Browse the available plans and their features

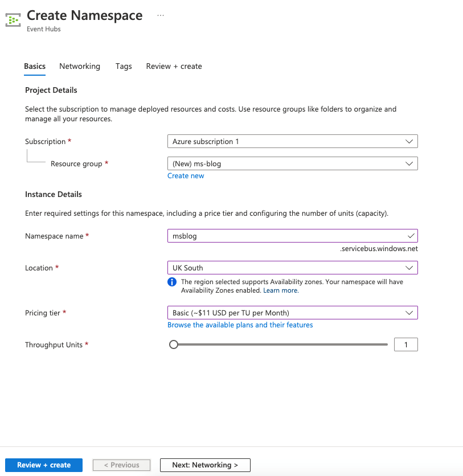tap(240, 325)
